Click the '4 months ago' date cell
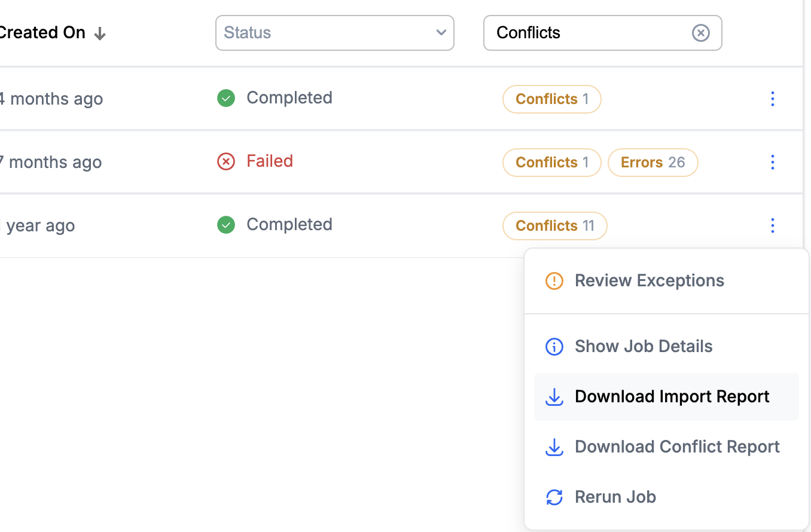 click(51, 99)
